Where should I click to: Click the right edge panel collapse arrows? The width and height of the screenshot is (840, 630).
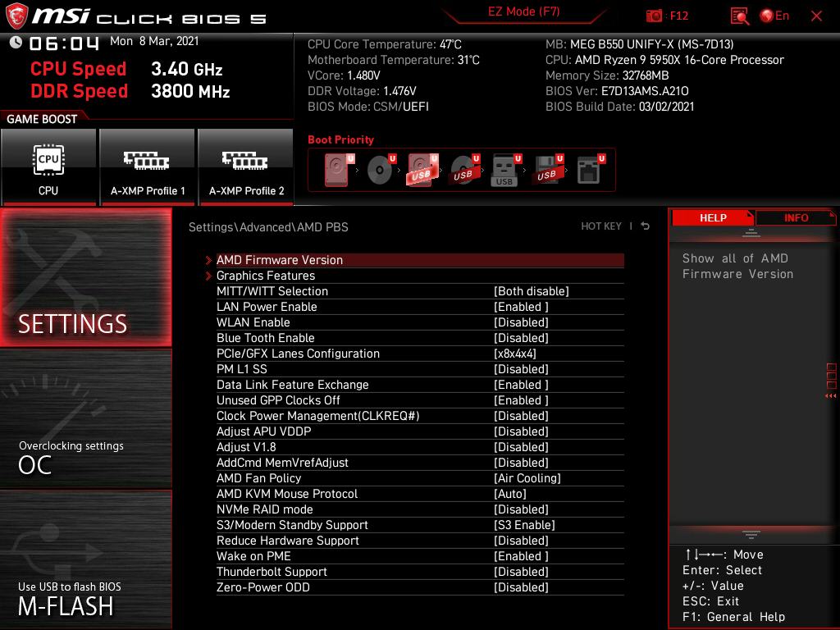(830, 396)
